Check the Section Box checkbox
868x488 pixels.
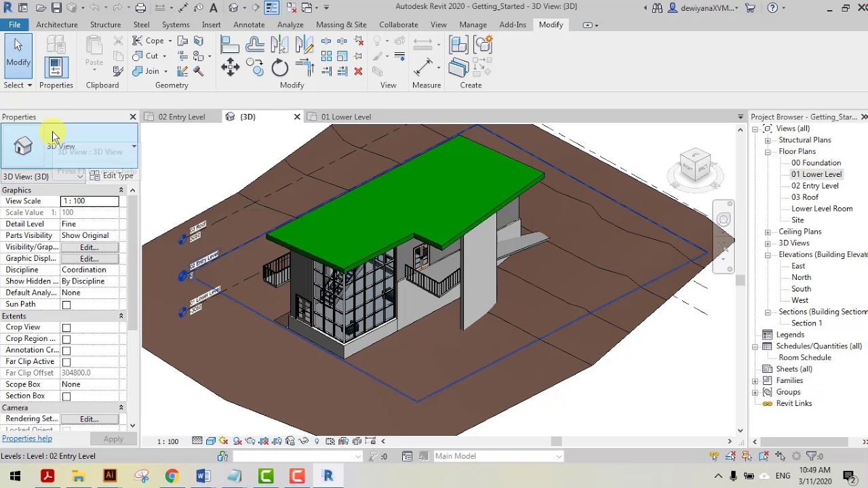pos(66,396)
